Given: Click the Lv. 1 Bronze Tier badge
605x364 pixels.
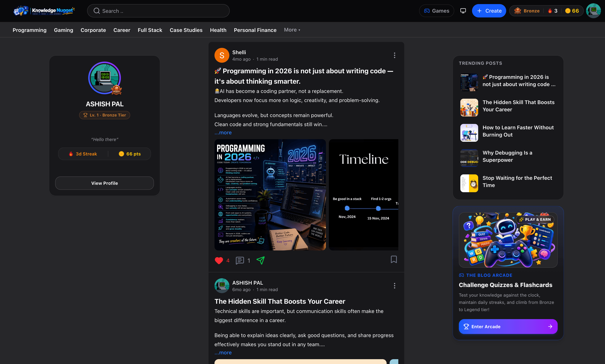Looking at the screenshot, I should [x=105, y=115].
